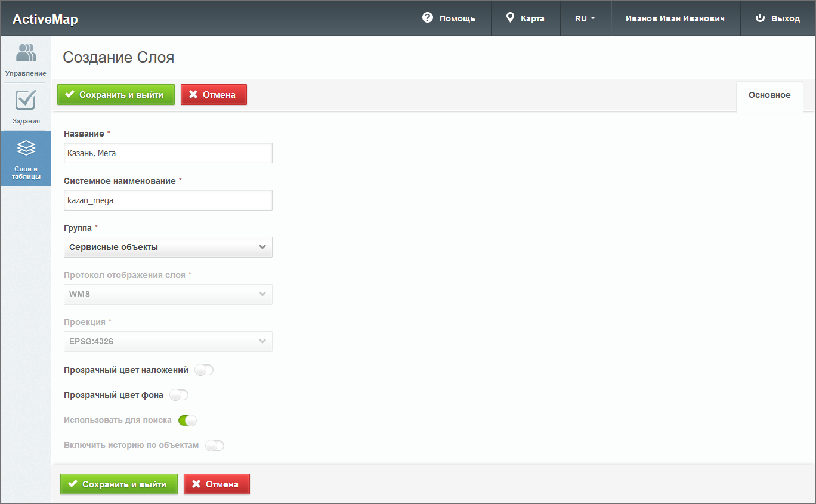Toggle Включить историю по объектам switch
816x504 pixels.
(214, 446)
